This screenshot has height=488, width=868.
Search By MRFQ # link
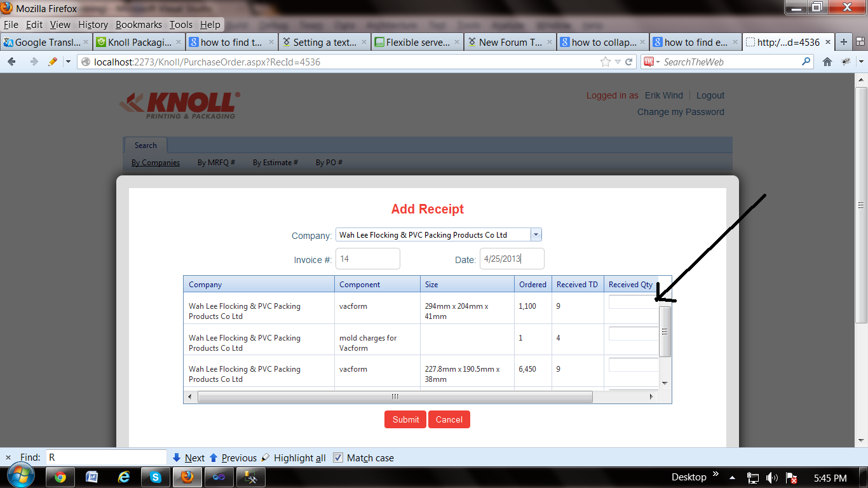[x=216, y=163]
